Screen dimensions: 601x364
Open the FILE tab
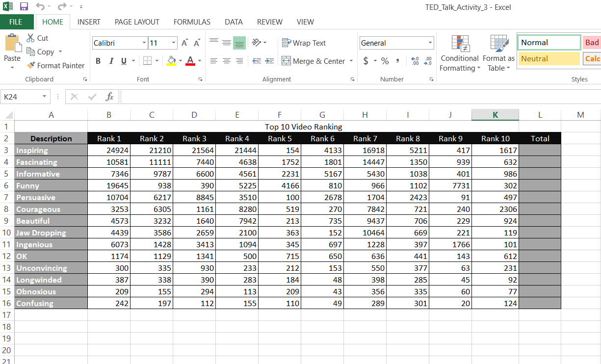[x=17, y=22]
